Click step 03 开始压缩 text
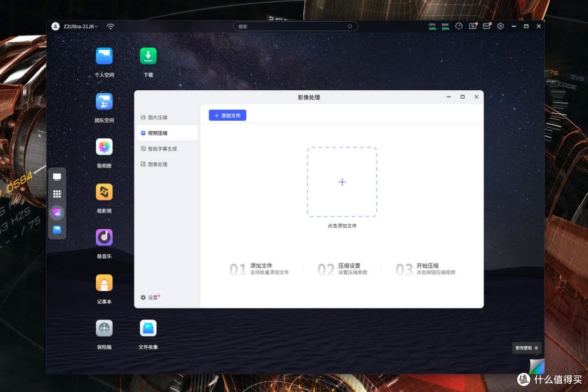This screenshot has width=588, height=392. [x=427, y=266]
